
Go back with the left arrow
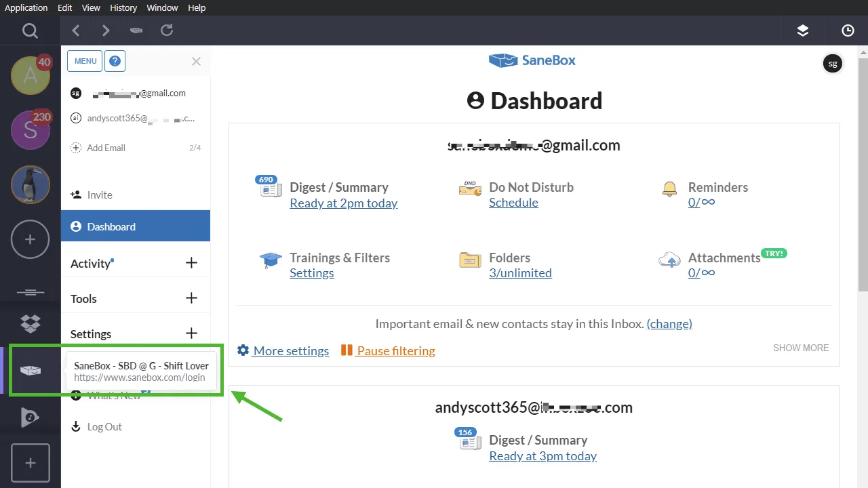[76, 30]
